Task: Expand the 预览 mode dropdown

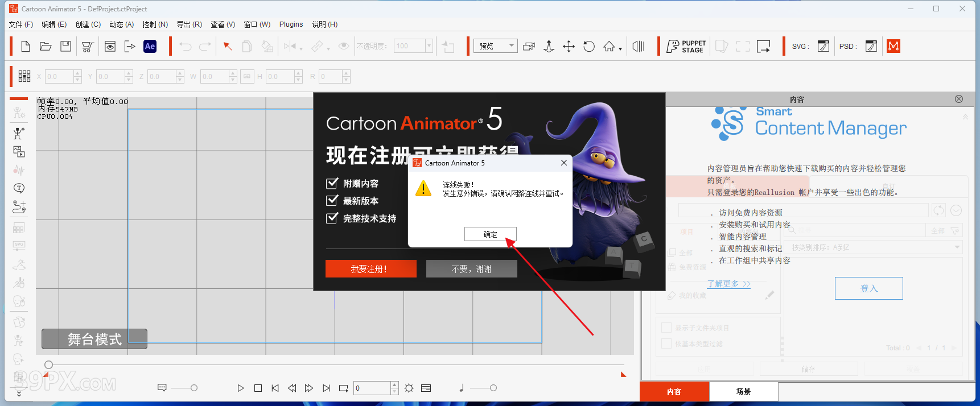Action: (511, 46)
